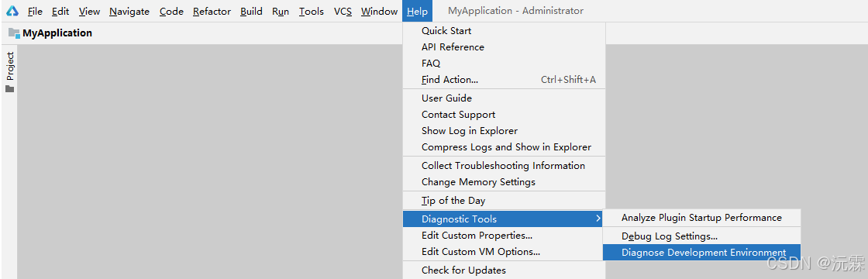Open the VCS menu

(343, 11)
